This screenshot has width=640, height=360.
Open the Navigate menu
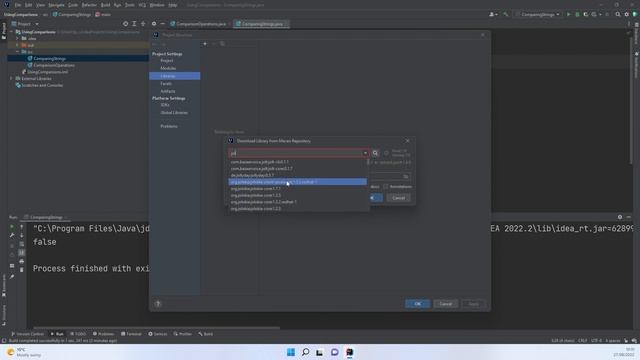(56, 5)
